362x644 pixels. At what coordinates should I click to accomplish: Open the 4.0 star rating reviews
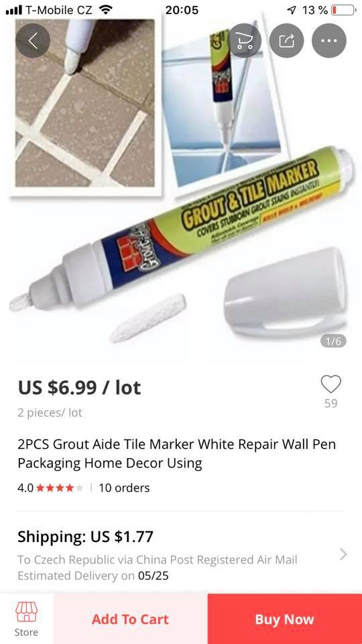coord(50,488)
